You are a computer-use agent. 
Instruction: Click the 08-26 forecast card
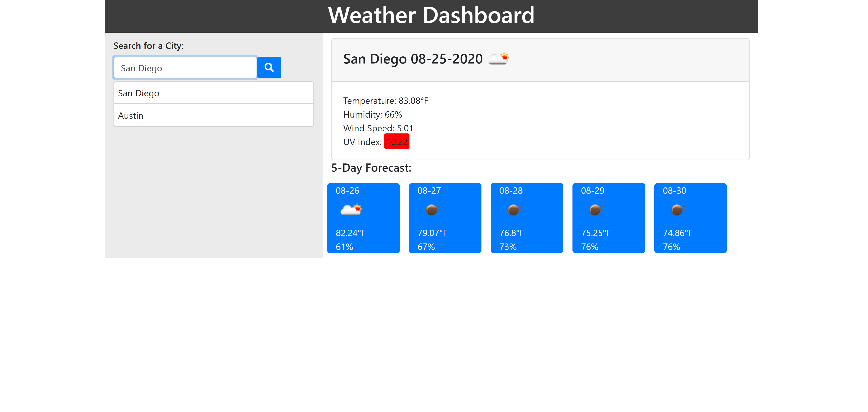pos(363,218)
